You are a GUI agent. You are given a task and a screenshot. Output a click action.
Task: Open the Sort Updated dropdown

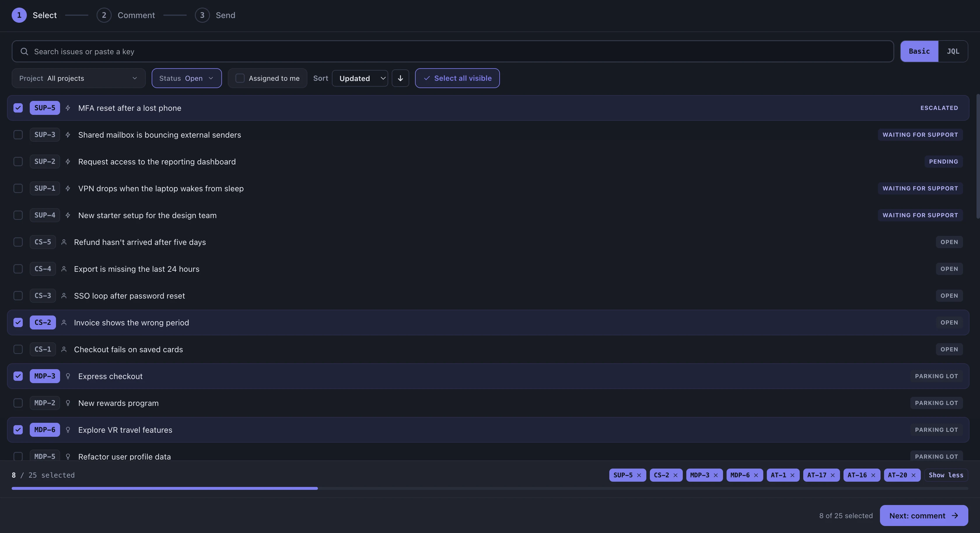click(x=360, y=78)
